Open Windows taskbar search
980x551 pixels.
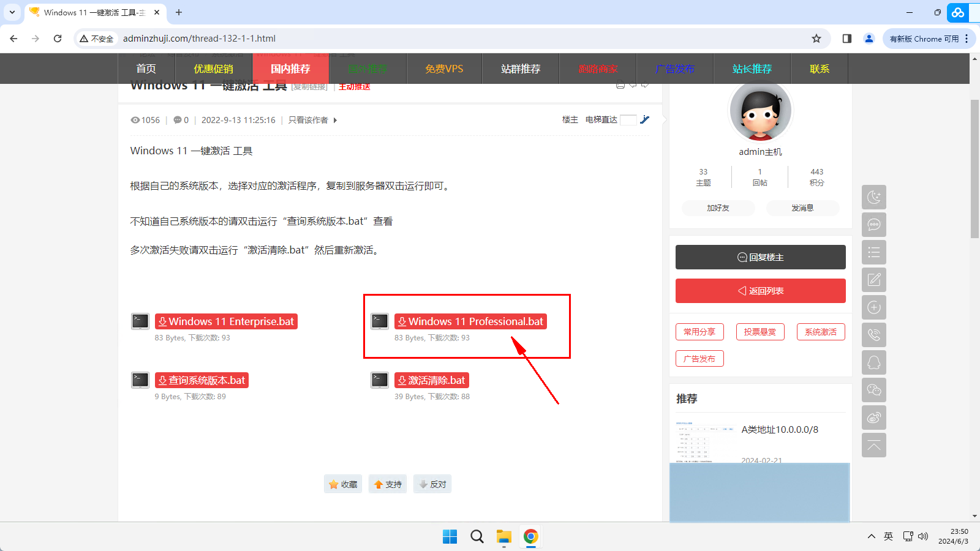pos(477,537)
